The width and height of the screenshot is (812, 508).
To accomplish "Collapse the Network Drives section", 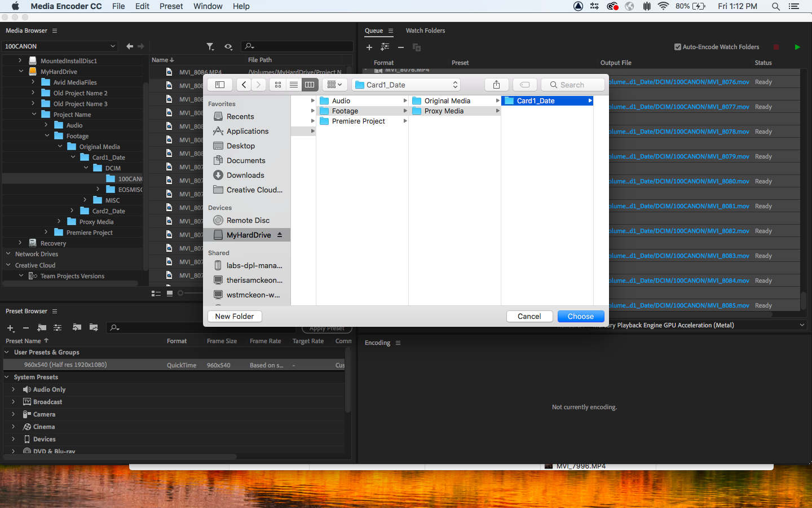I will coord(8,254).
